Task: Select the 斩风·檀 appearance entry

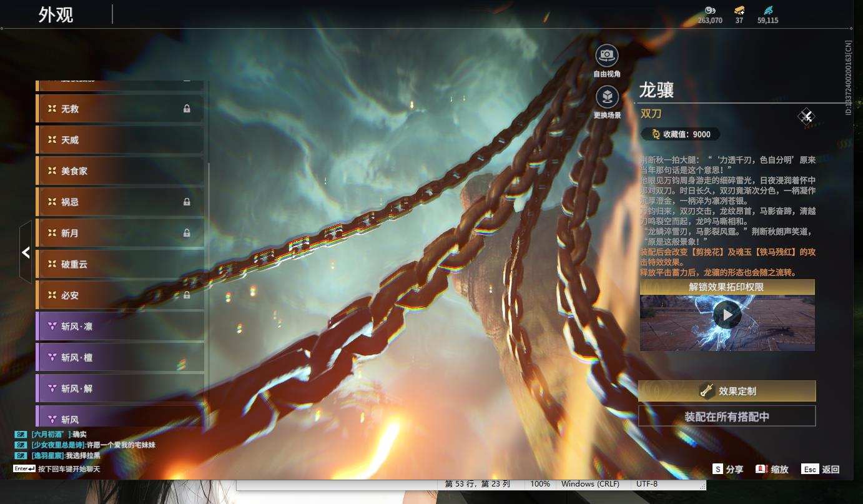Action: 120,358
